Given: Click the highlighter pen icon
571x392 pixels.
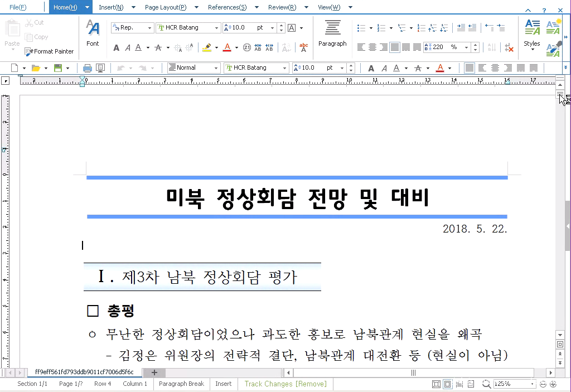Looking at the screenshot, I should 207,48.
